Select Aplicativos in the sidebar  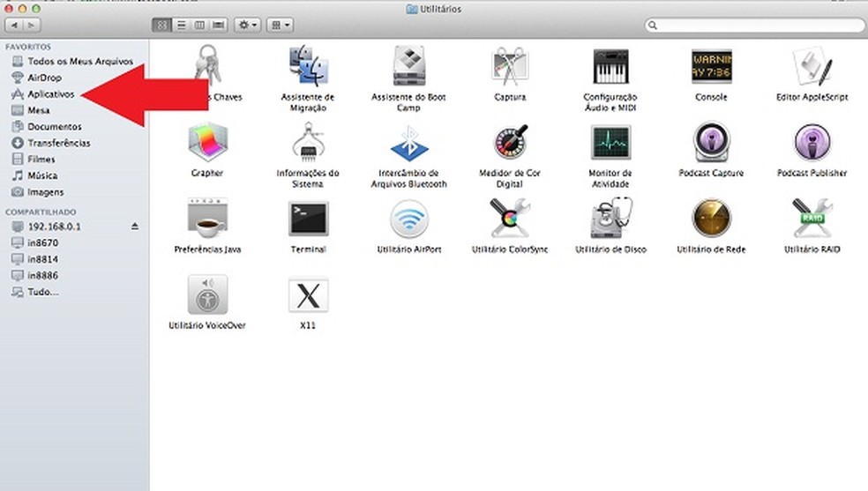51,93
